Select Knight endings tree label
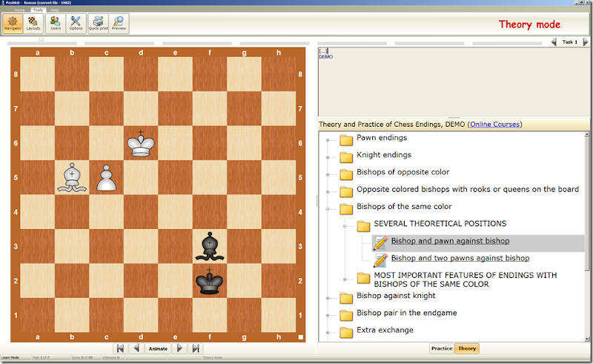Viewport: 593px width, 364px height. pos(384,155)
